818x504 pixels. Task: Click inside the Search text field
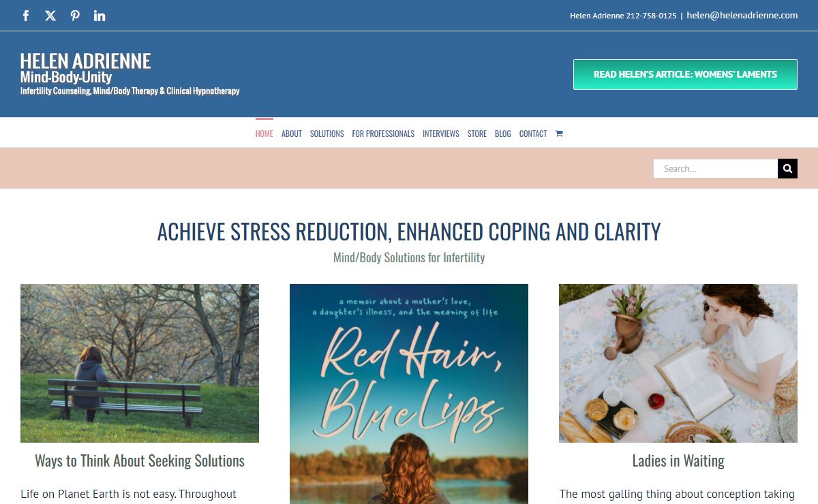pos(716,168)
